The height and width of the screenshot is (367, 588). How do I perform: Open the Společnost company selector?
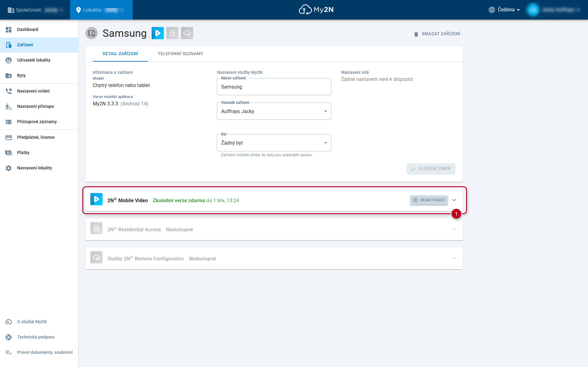point(35,10)
